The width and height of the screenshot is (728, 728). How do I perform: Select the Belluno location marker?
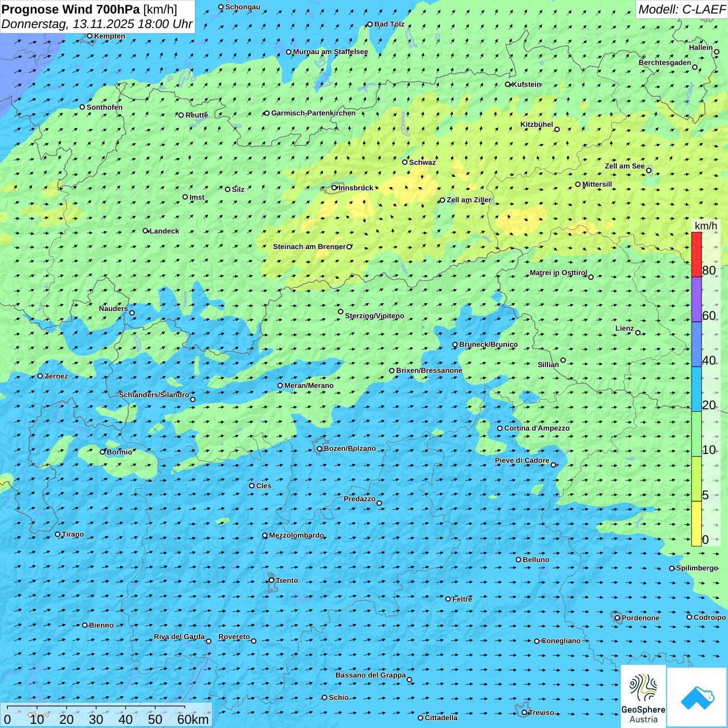point(518,560)
